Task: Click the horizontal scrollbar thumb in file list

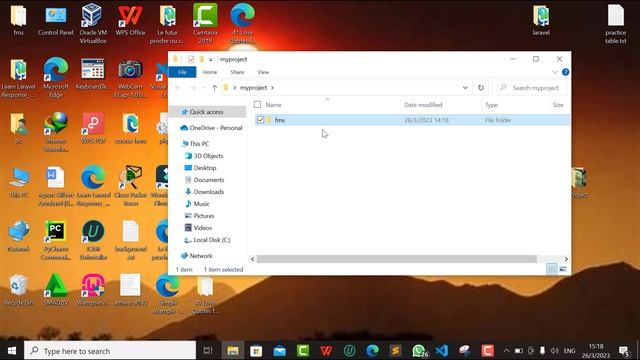Action: tap(397, 259)
